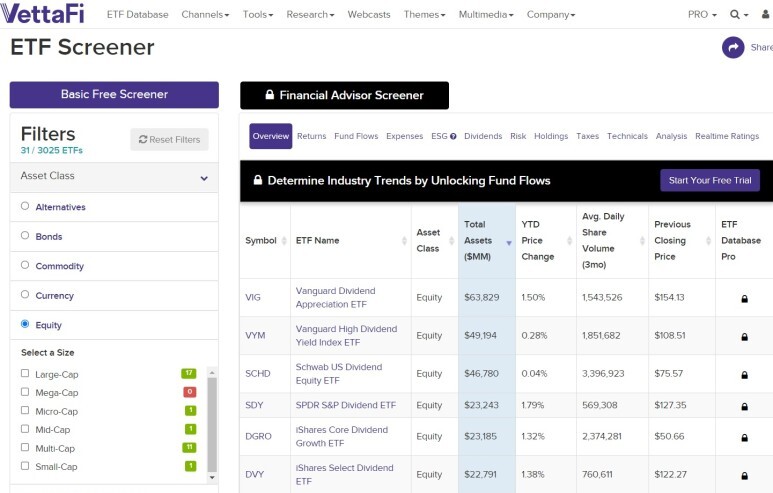Switch to the Dividends tab

(483, 136)
